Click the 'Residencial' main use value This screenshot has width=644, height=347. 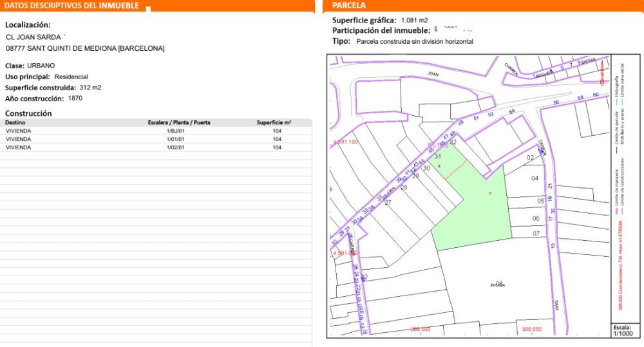(71, 77)
